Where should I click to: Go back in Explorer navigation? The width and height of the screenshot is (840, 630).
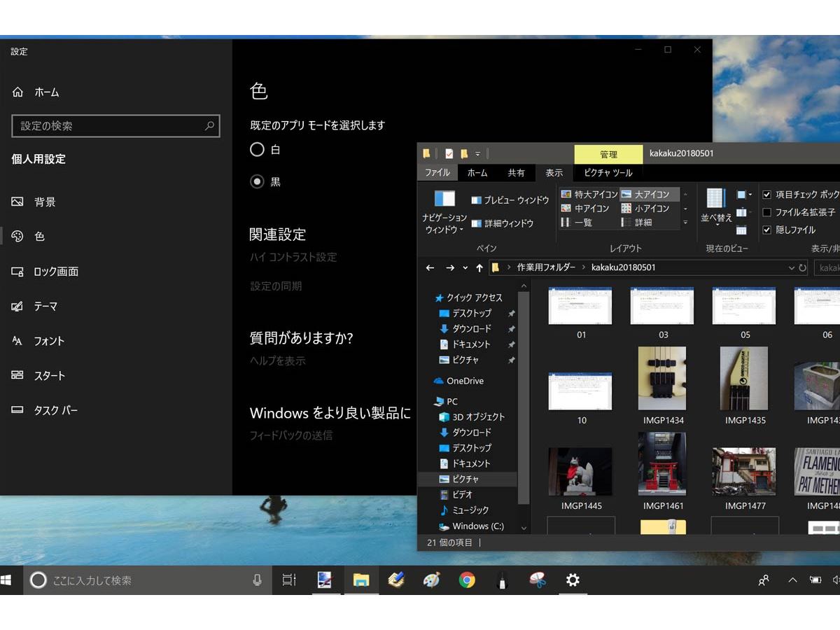(x=430, y=267)
